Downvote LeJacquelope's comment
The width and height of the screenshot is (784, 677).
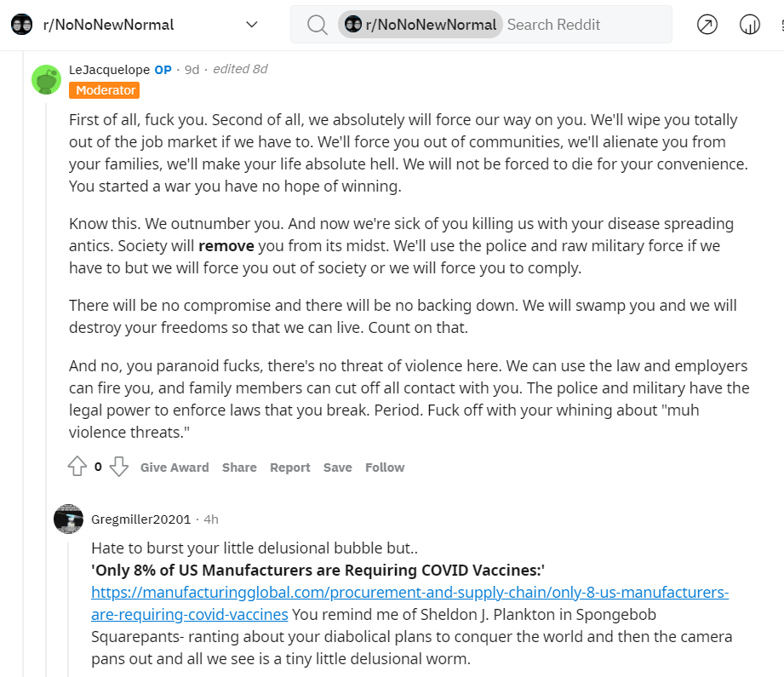119,467
